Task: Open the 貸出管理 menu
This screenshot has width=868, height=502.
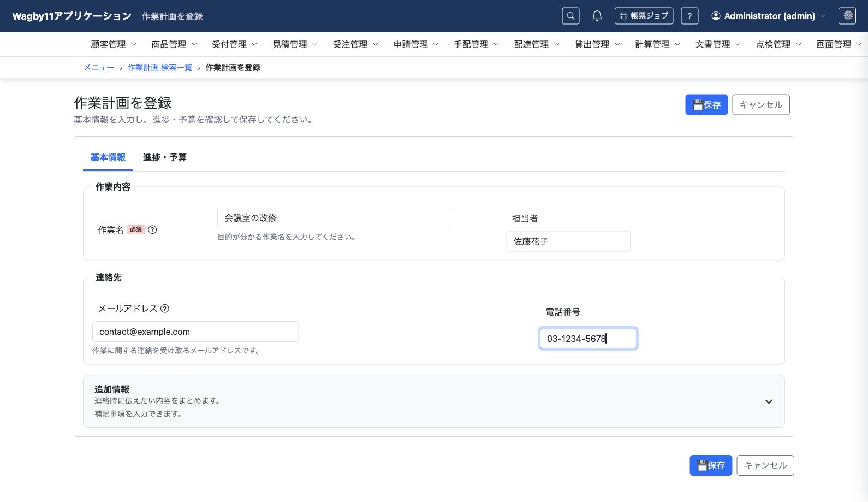Action: point(597,44)
